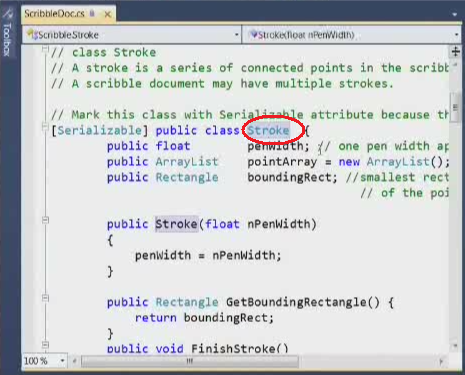Click the ScribbleStroke class icon in navigation bar
Screen dimensions: 465x375
tap(32, 34)
